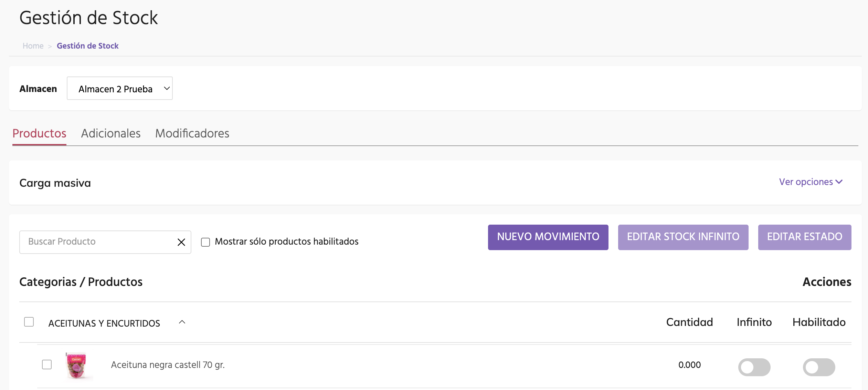Select the ACEITUNAS Y ENCURTIDOS category checkbox
Image resolution: width=868 pixels, height=390 pixels.
29,322
